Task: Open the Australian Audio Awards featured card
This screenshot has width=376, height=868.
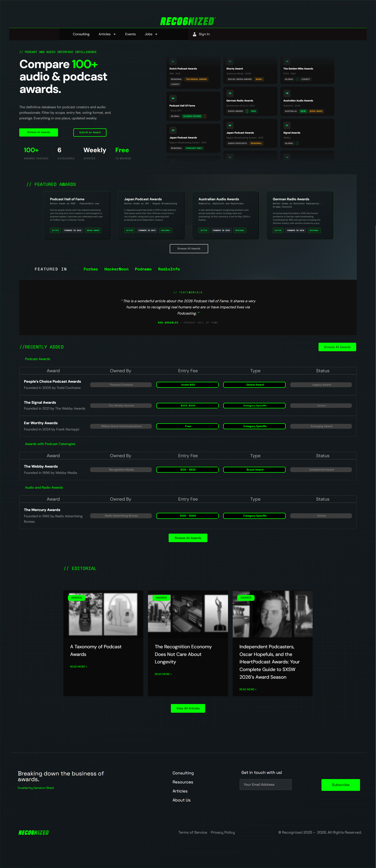Action: click(x=225, y=215)
